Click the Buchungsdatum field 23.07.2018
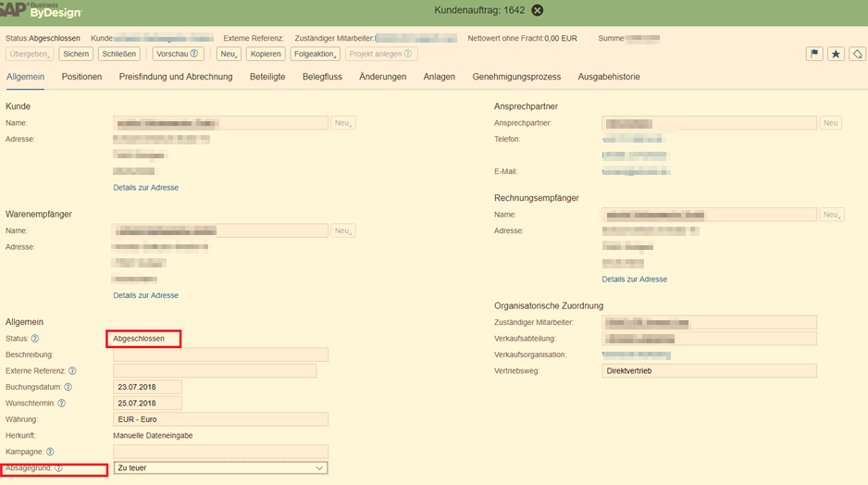 click(x=147, y=387)
